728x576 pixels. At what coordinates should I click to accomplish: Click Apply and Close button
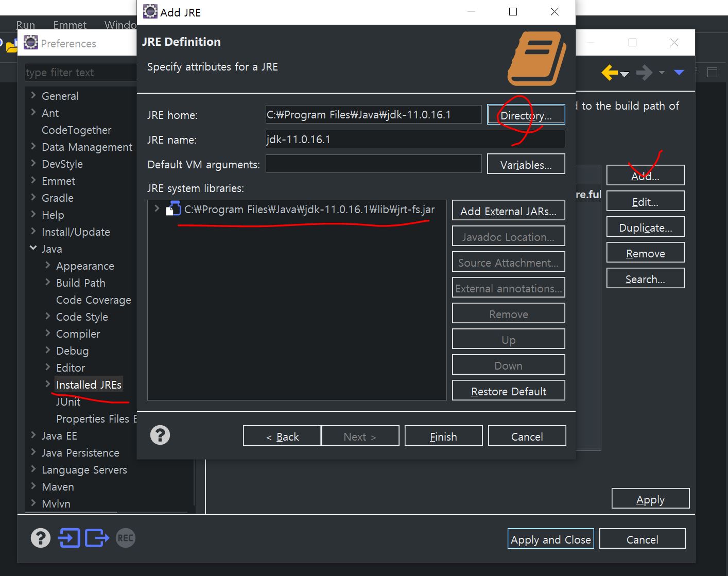click(550, 539)
